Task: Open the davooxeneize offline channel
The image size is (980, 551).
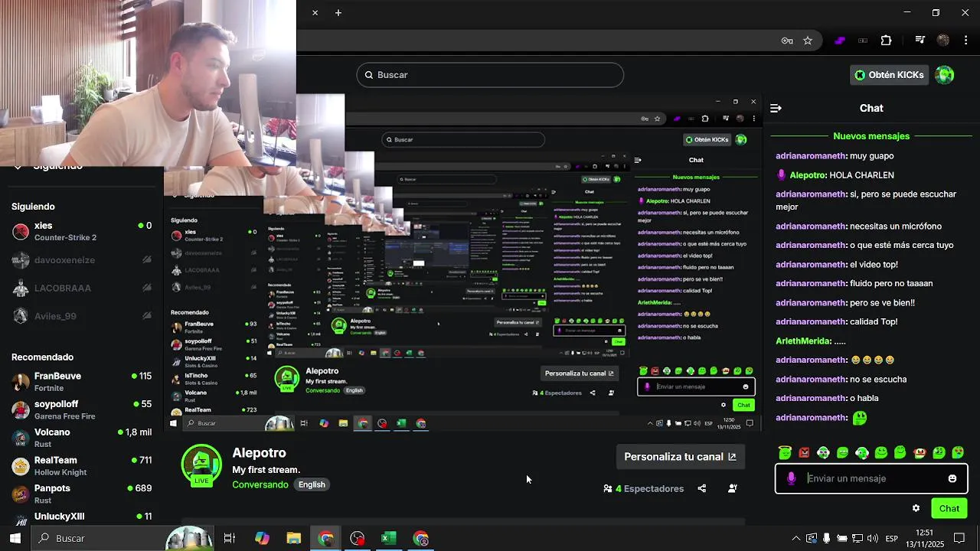Action: coord(82,260)
